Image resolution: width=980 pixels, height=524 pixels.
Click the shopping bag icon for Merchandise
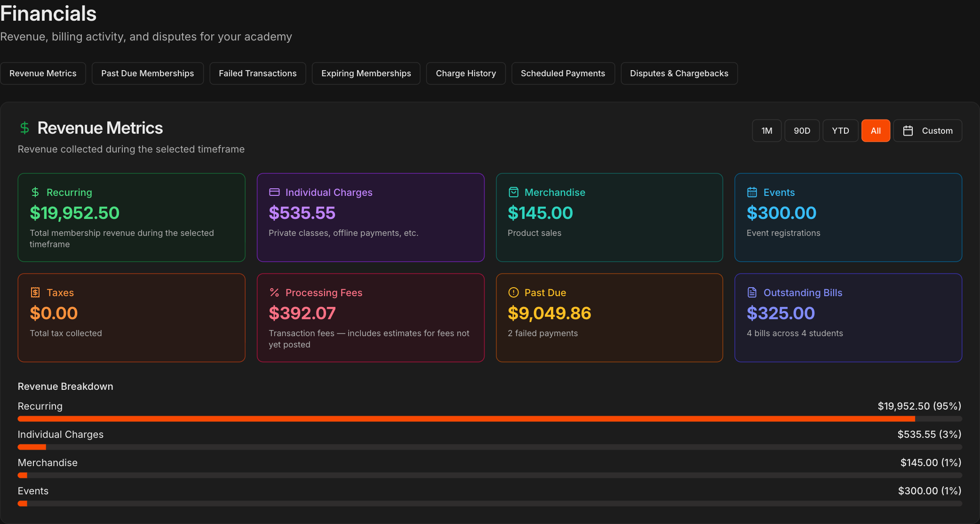tap(513, 192)
